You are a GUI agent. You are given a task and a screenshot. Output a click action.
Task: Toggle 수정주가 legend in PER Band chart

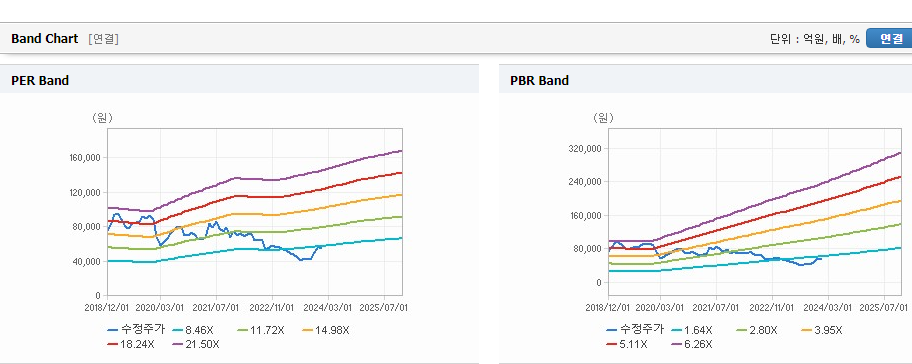coord(136,330)
